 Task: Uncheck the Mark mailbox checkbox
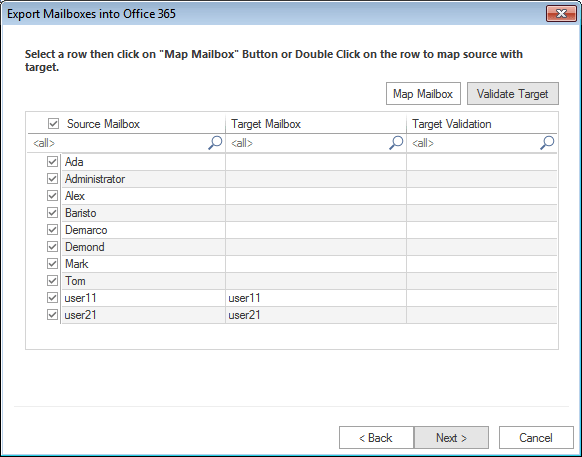click(52, 264)
